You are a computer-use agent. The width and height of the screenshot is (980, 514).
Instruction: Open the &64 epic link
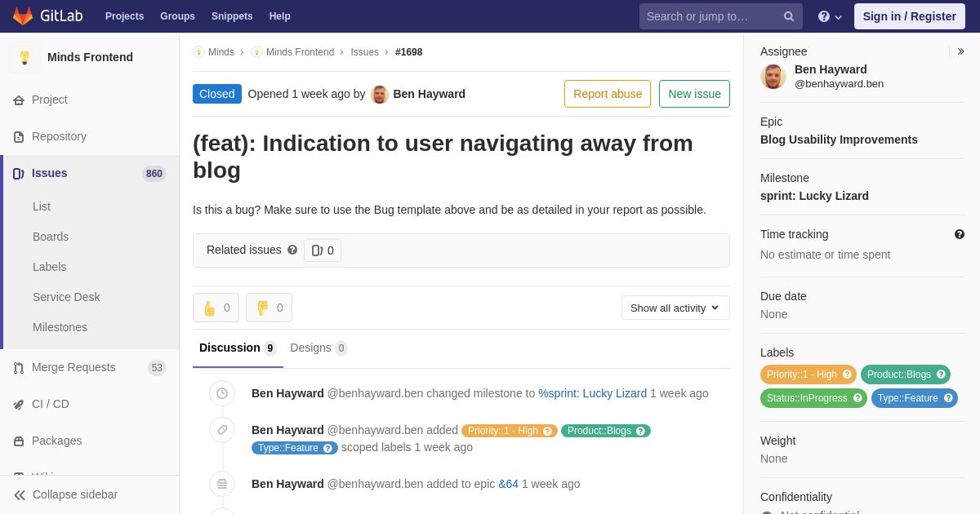click(508, 484)
